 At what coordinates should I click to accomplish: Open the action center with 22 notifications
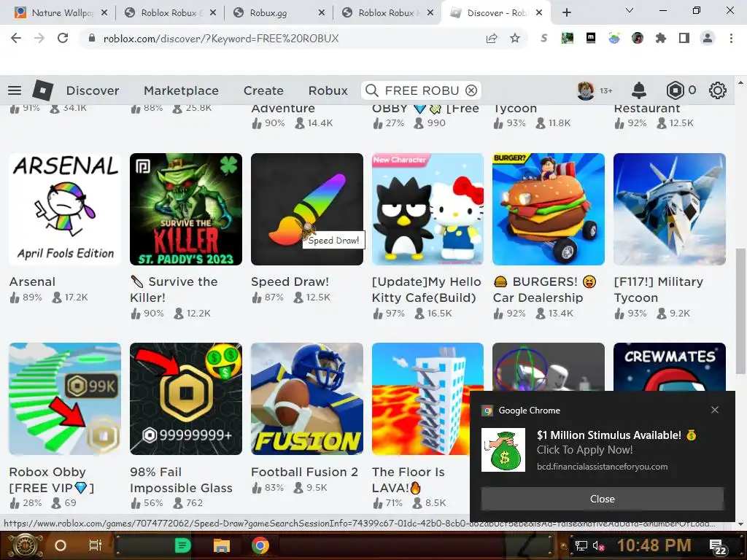[718, 547]
